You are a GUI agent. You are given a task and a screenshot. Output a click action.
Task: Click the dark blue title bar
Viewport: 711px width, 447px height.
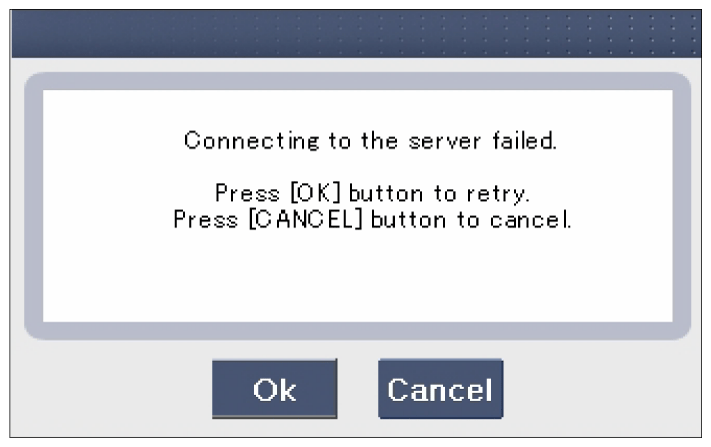point(356,34)
